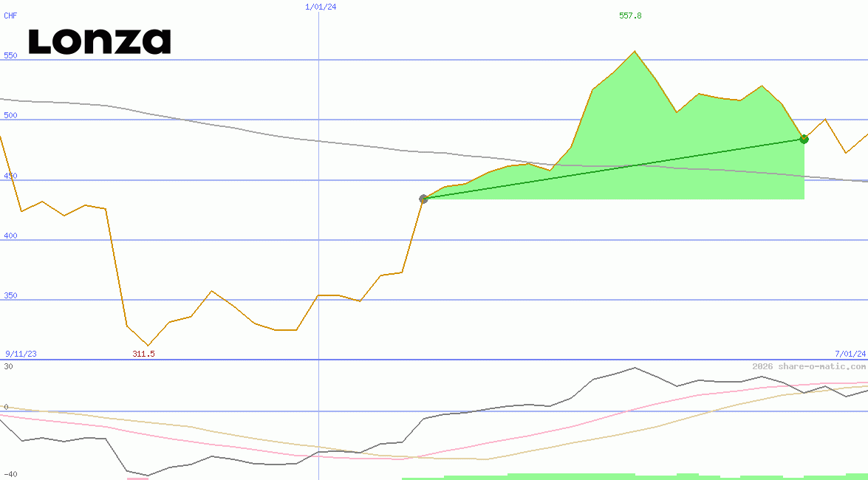Select the green end marker dot

tap(804, 139)
